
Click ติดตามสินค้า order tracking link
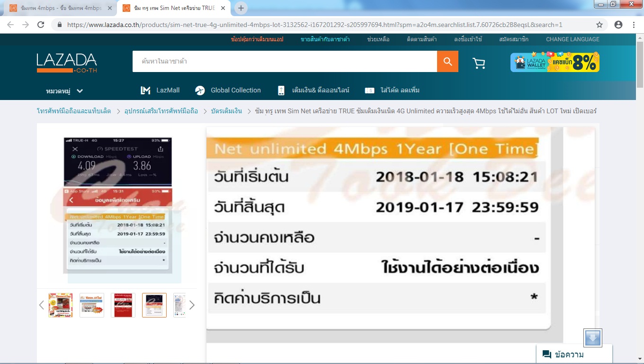[422, 39]
